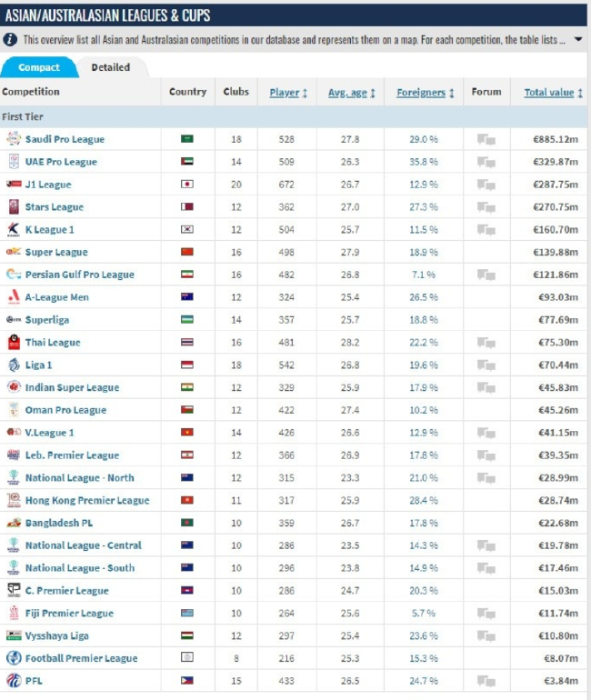Click the Saudi Pro League logo icon

coord(13,139)
